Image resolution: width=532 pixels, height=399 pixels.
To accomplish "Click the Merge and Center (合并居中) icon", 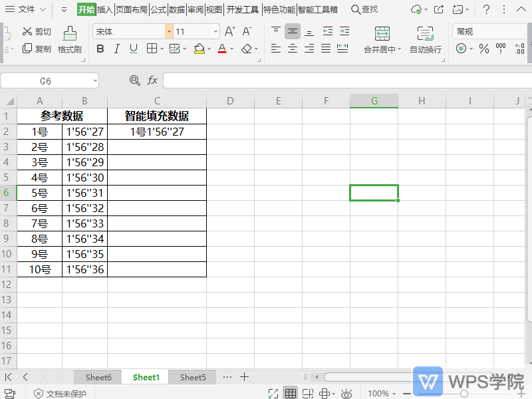I will click(382, 33).
